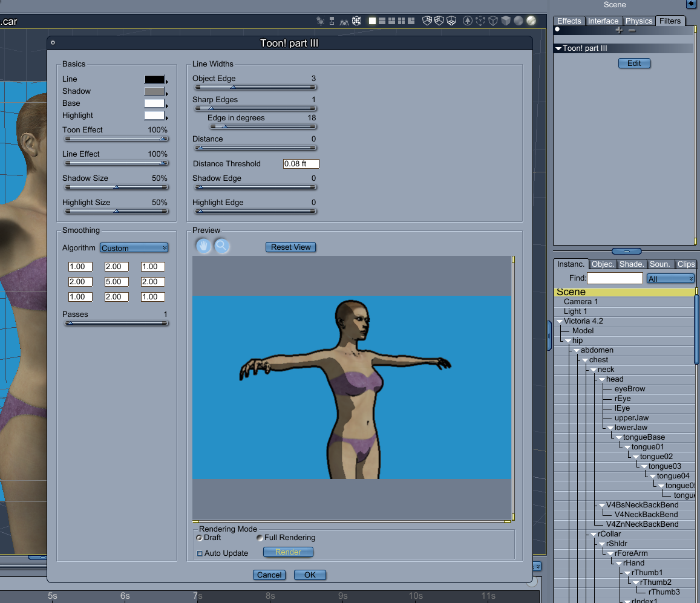The width and height of the screenshot is (700, 603).
Task: Click the Find search field
Action: [615, 278]
